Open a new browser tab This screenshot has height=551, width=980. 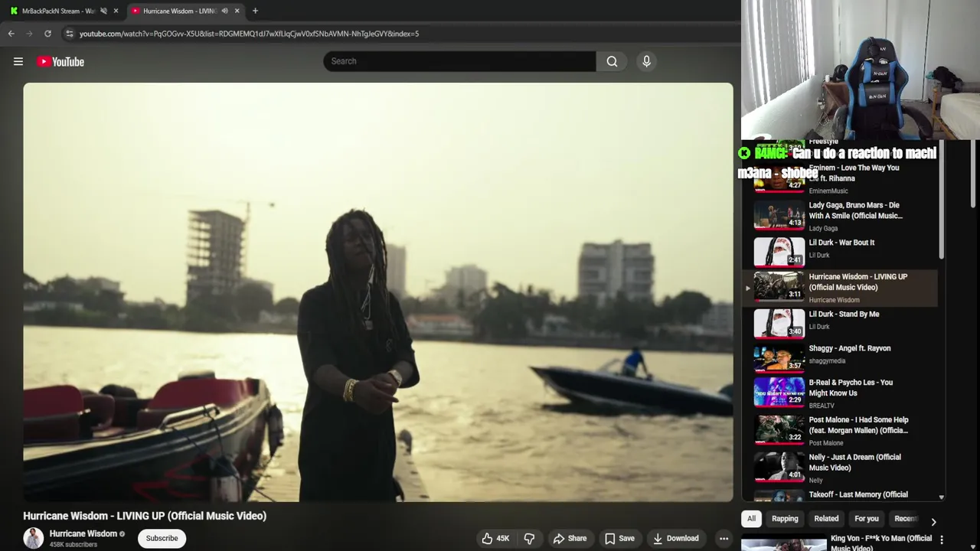point(255,11)
